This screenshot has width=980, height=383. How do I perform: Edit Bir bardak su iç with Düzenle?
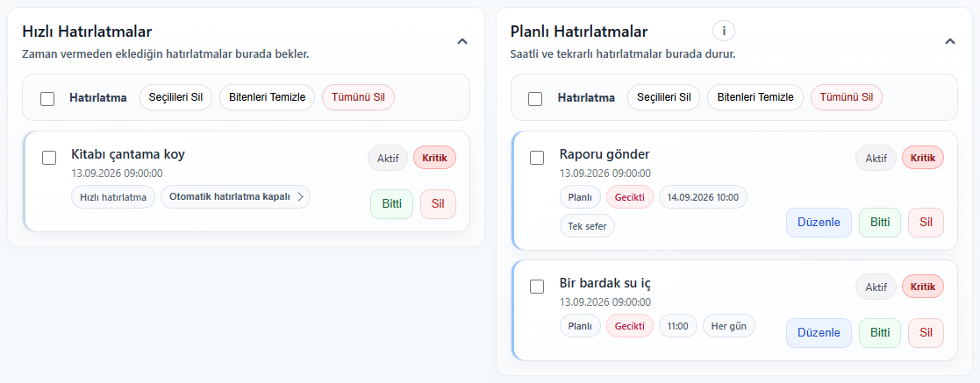coord(819,333)
